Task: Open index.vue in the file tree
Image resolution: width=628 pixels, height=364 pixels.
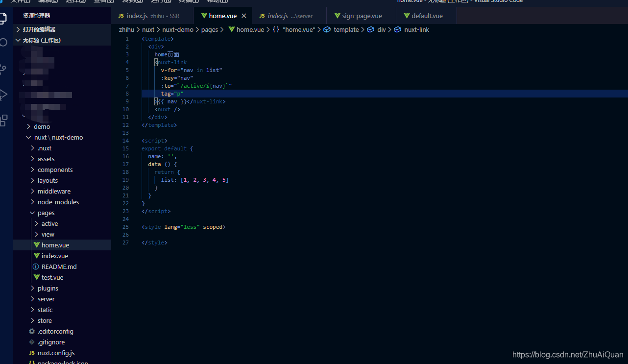Action: point(62,256)
